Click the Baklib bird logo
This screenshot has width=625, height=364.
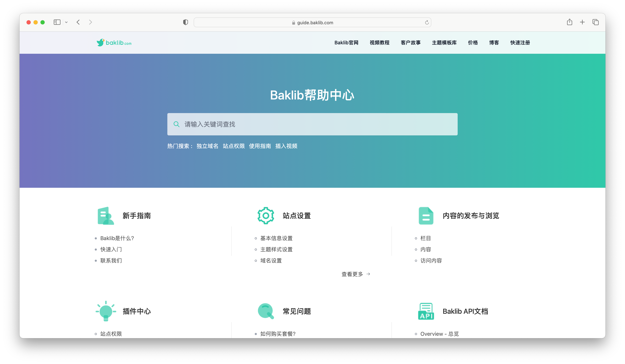coord(114,43)
